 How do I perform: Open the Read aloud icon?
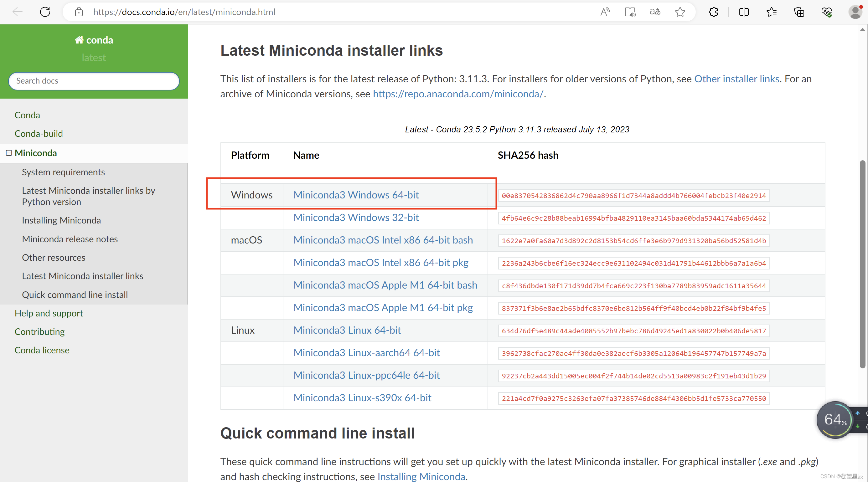click(x=605, y=12)
